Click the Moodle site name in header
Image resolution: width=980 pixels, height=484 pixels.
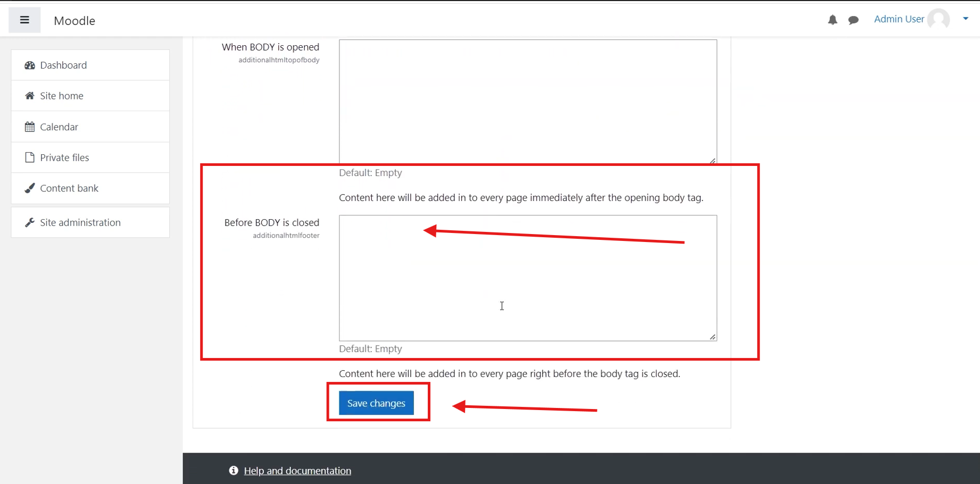(74, 21)
